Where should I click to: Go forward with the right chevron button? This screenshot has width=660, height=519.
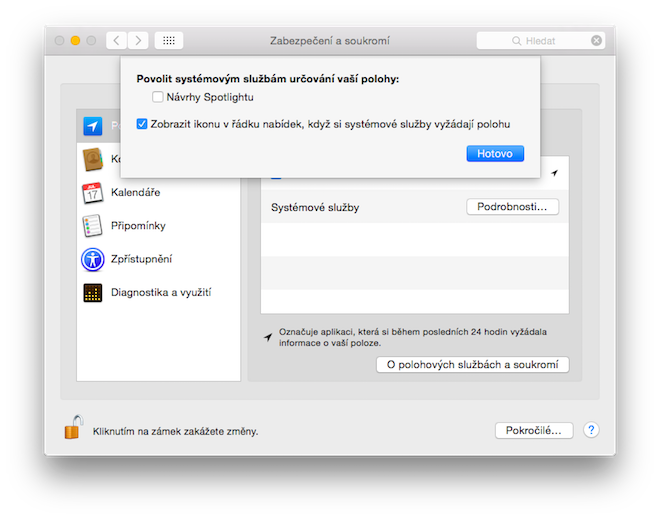(138, 40)
